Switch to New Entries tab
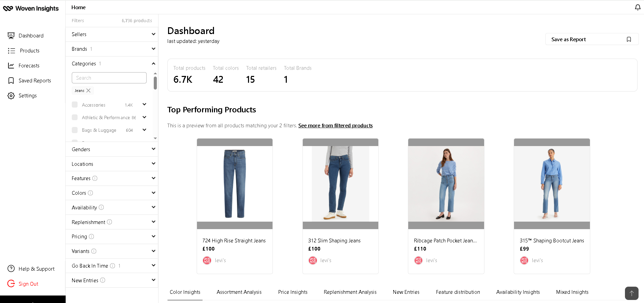Image resolution: width=644 pixels, height=303 pixels. (406, 292)
